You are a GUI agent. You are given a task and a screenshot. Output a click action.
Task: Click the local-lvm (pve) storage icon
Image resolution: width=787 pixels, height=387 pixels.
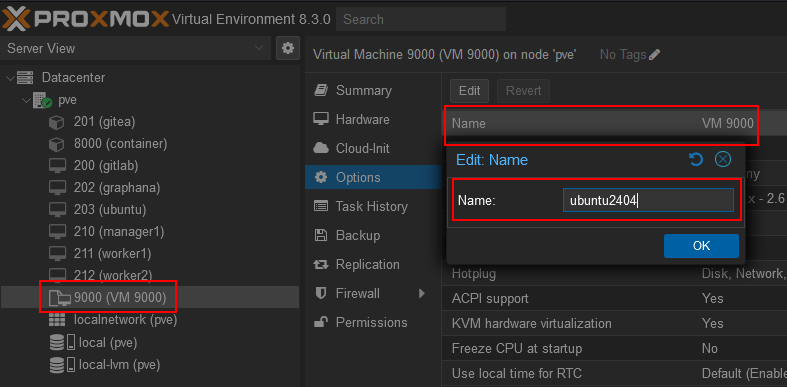click(62, 364)
